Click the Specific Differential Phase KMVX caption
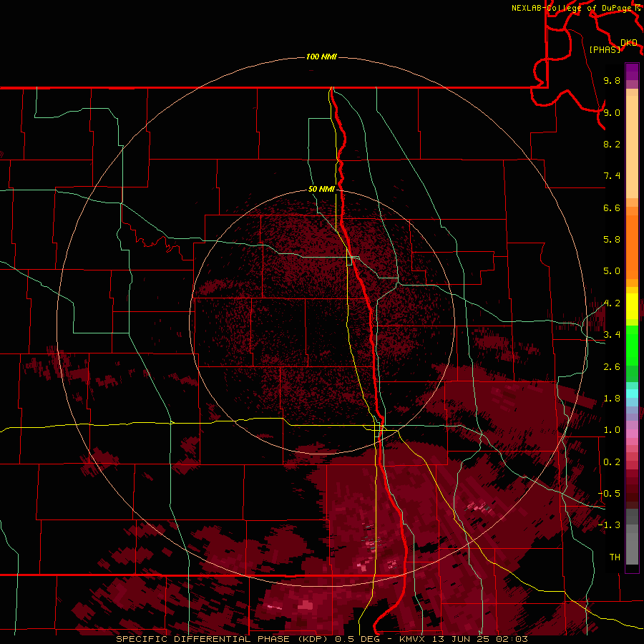This screenshot has height=644, width=644. tap(322, 639)
